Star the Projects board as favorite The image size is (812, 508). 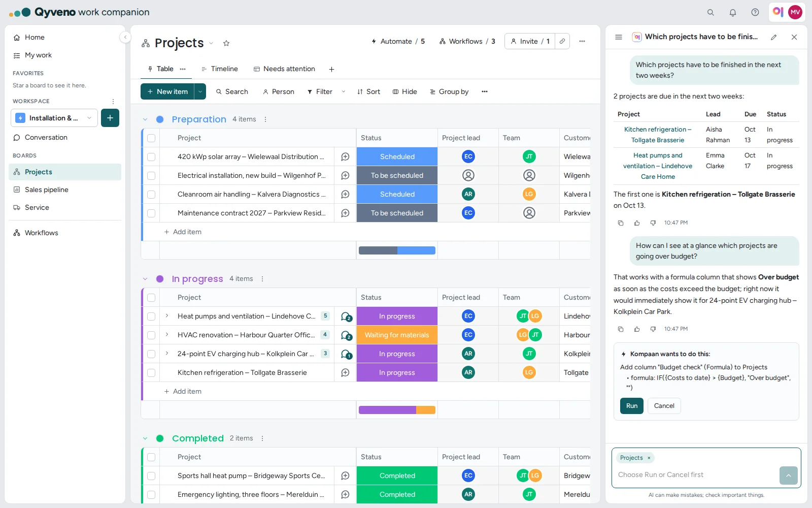coord(226,43)
